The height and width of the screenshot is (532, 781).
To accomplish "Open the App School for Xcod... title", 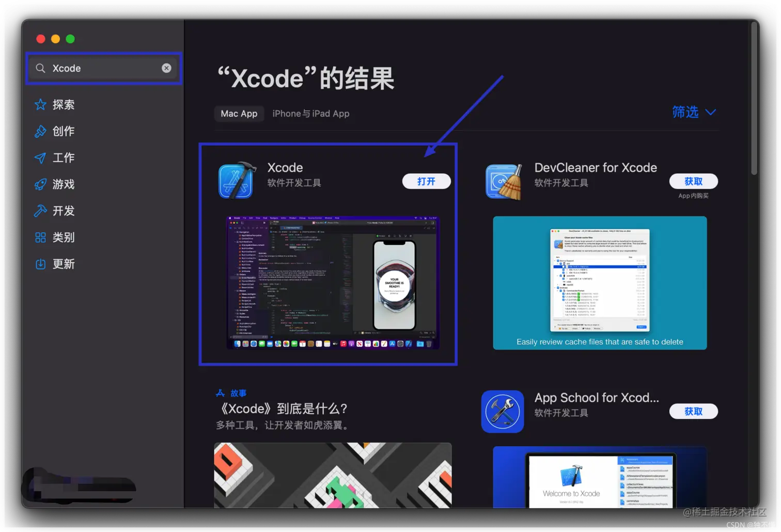I will click(597, 398).
